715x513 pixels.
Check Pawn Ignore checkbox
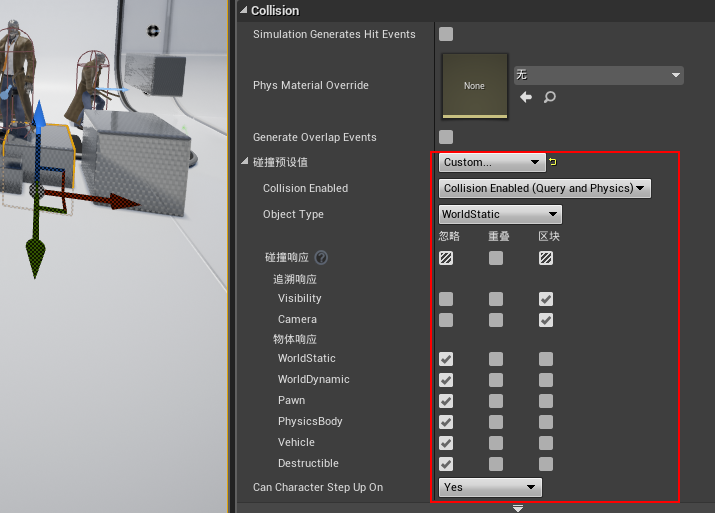[446, 401]
